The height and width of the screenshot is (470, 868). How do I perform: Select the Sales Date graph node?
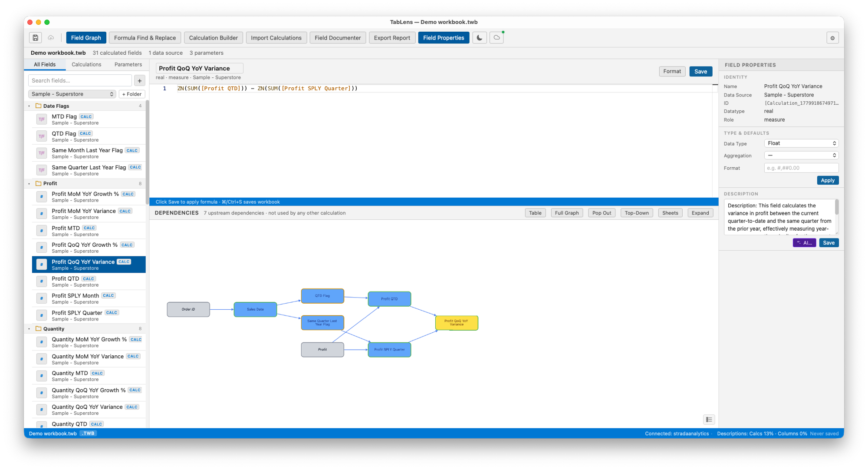coord(255,309)
